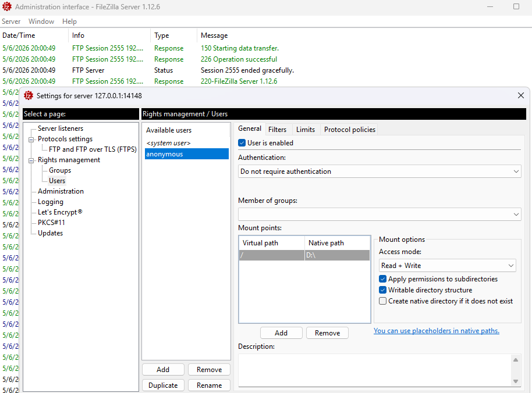Open the PKCS#11 page

(51, 223)
